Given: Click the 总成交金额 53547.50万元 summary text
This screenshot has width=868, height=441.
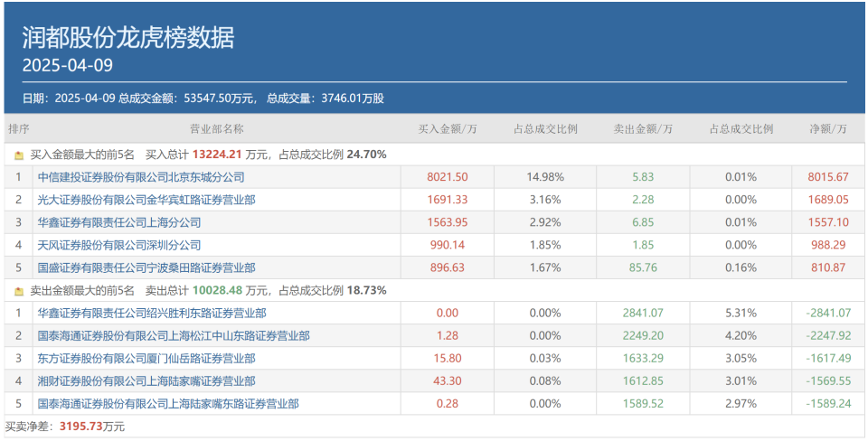Looking at the screenshot, I should 188,99.
